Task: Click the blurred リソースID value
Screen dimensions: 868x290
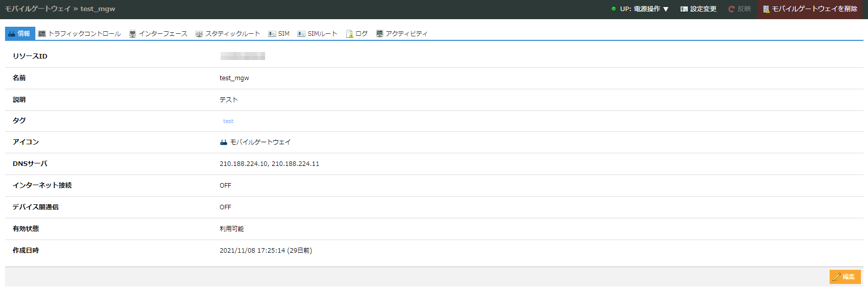Action: click(242, 56)
